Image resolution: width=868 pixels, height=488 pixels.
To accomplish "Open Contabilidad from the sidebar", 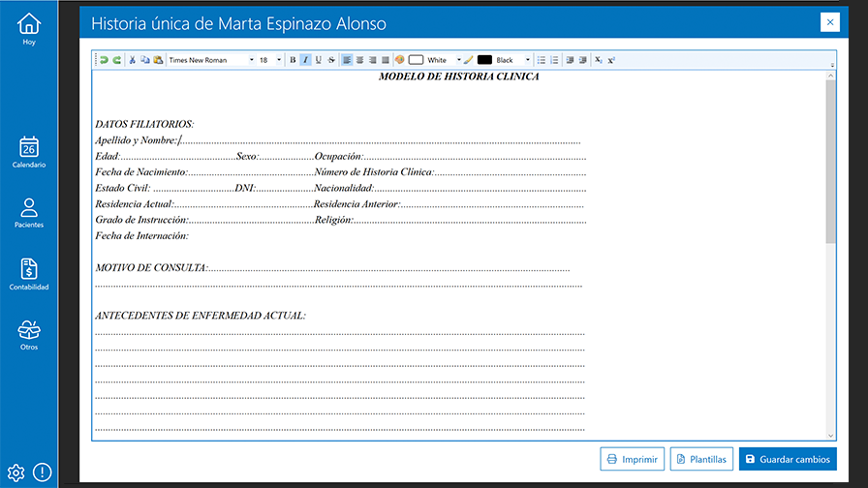I will (x=29, y=274).
